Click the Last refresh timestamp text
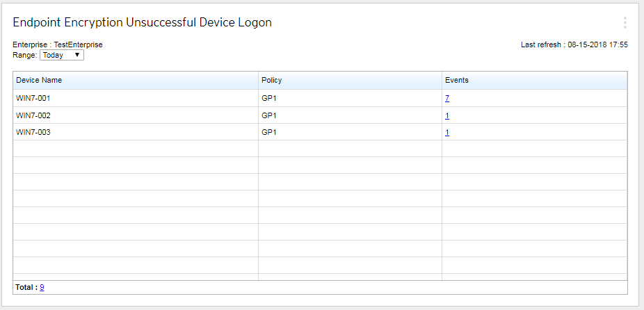Image resolution: width=644 pixels, height=310 pixels. pos(574,45)
